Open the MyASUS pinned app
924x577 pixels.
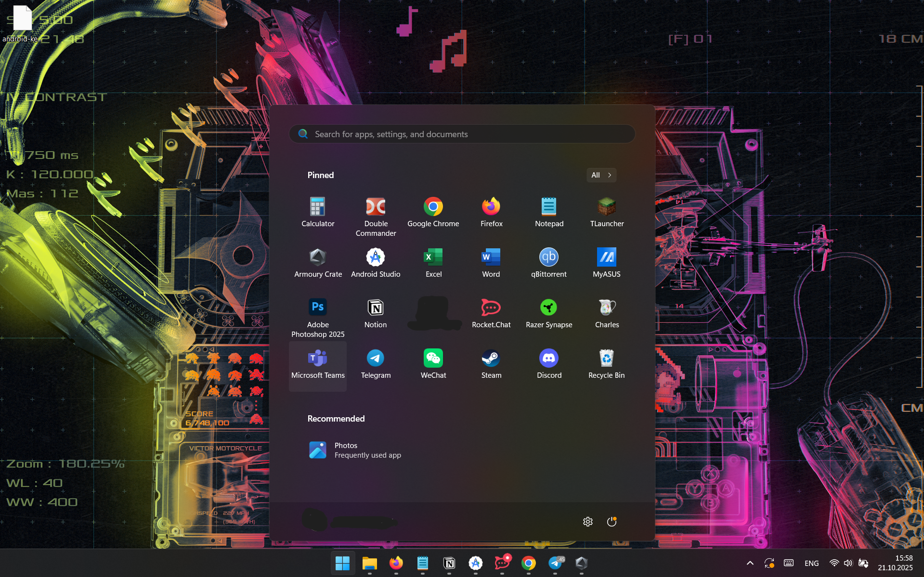click(x=607, y=263)
